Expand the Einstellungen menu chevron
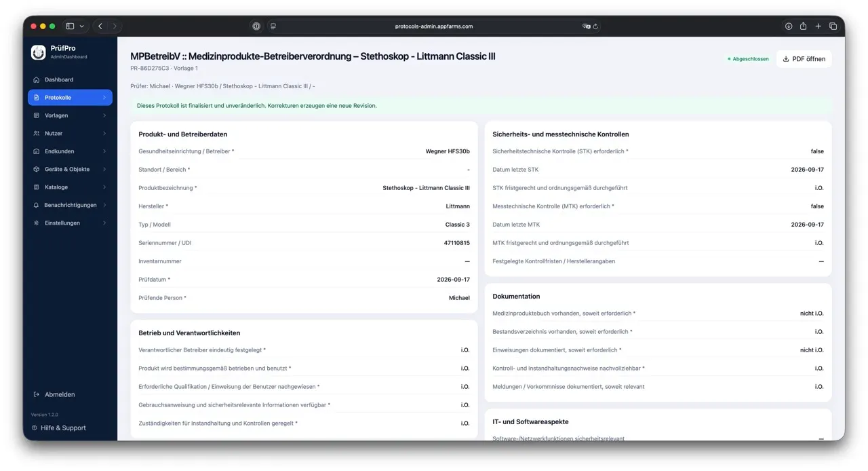Image resolution: width=868 pixels, height=471 pixels. 104,223
